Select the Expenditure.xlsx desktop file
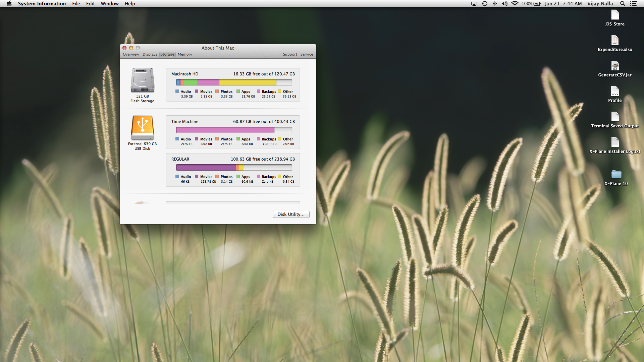The height and width of the screenshot is (362, 644). pos(615,43)
